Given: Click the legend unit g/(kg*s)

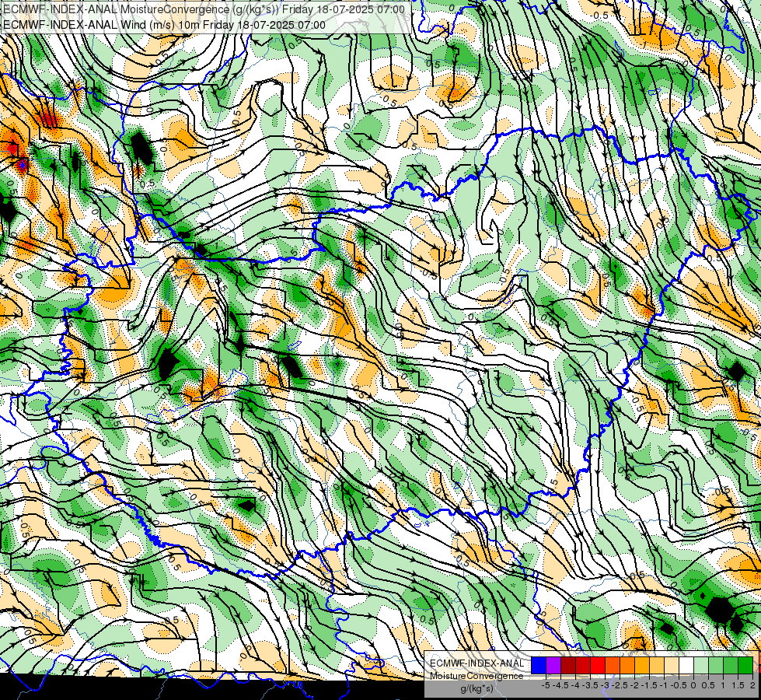Looking at the screenshot, I should coord(477,688).
